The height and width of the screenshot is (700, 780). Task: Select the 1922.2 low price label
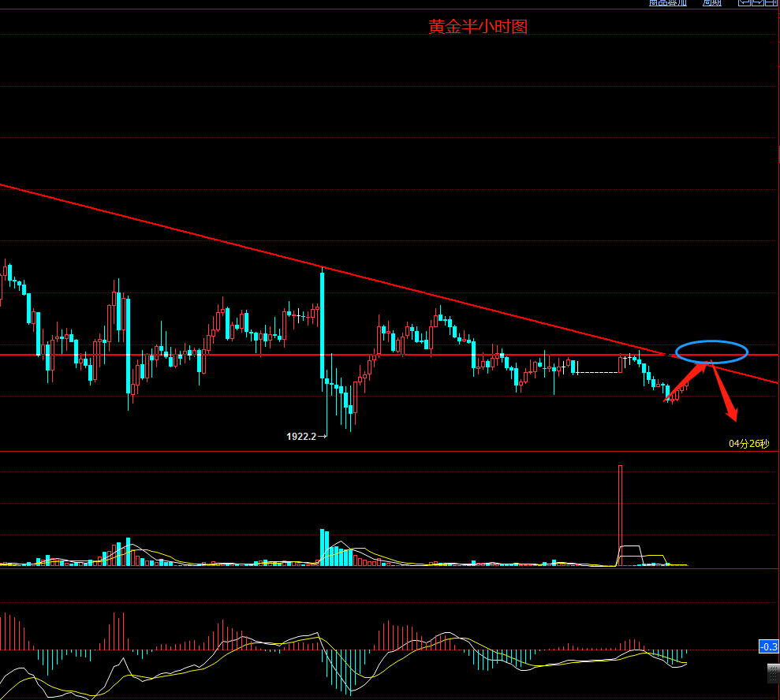click(301, 437)
